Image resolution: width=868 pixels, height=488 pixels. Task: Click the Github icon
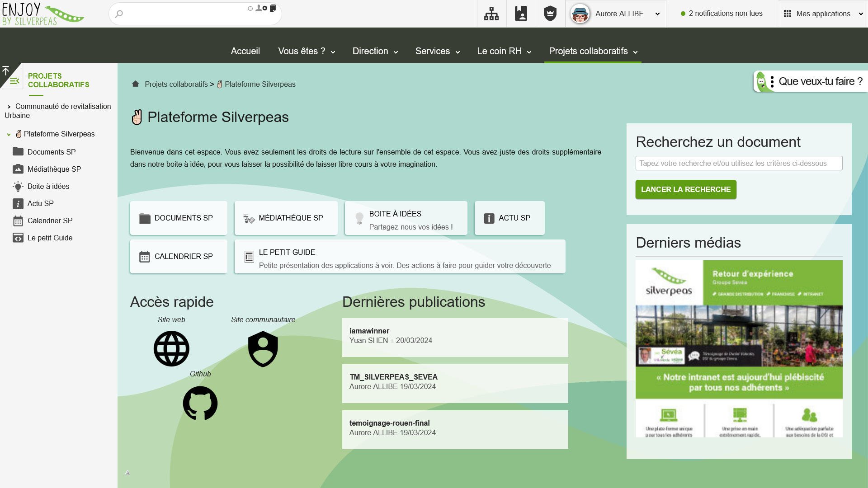[x=200, y=403]
